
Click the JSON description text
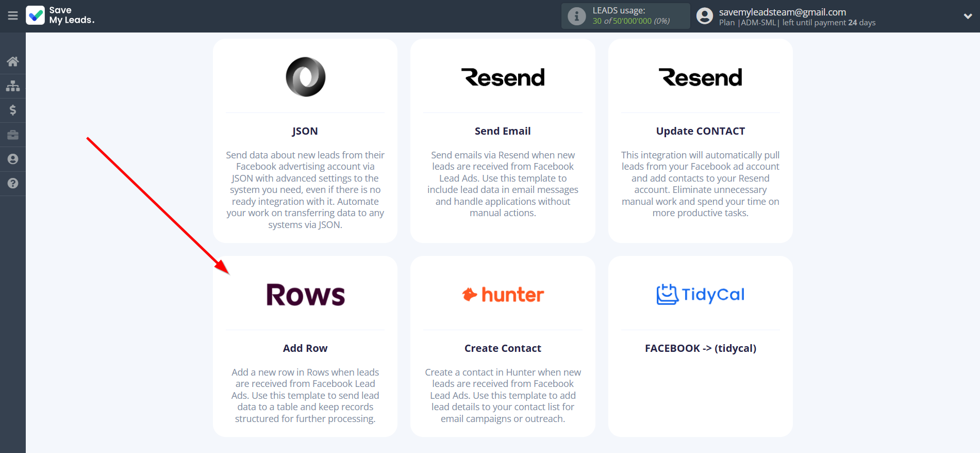point(305,190)
